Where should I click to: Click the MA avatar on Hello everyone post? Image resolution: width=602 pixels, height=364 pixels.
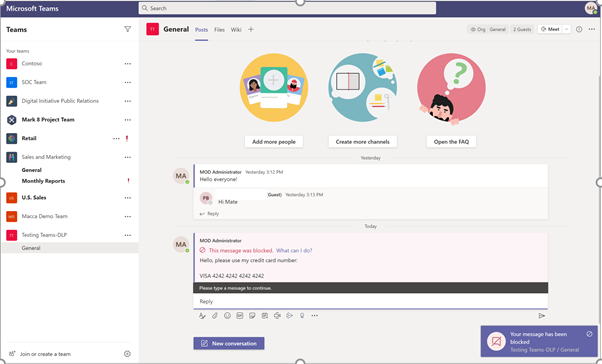point(181,176)
